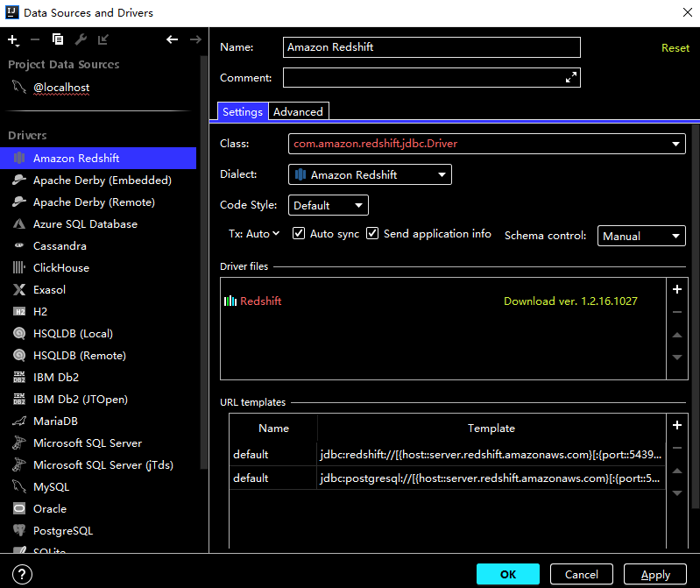Expand the Comment field with the arrows icon
This screenshot has width=700, height=588.
(570, 78)
